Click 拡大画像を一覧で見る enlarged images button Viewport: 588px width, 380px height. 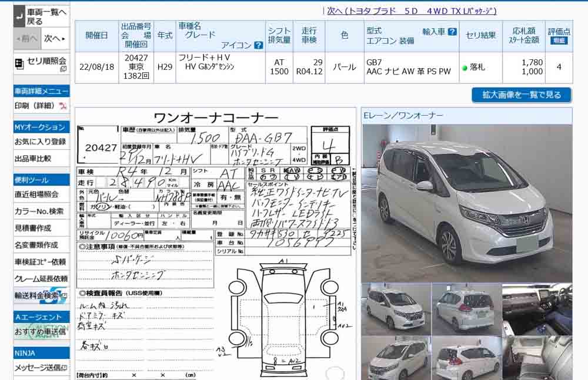tap(521, 95)
